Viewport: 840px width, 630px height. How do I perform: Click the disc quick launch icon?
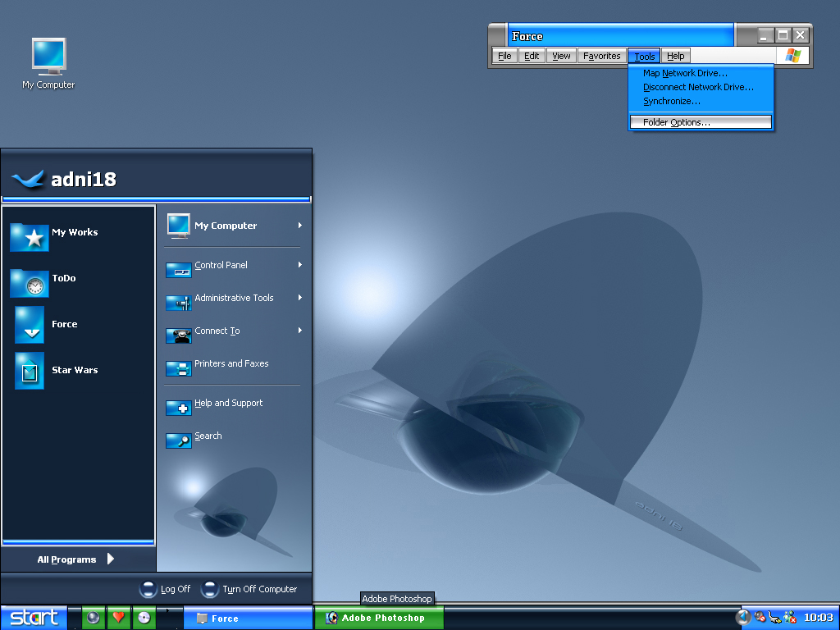(x=144, y=618)
